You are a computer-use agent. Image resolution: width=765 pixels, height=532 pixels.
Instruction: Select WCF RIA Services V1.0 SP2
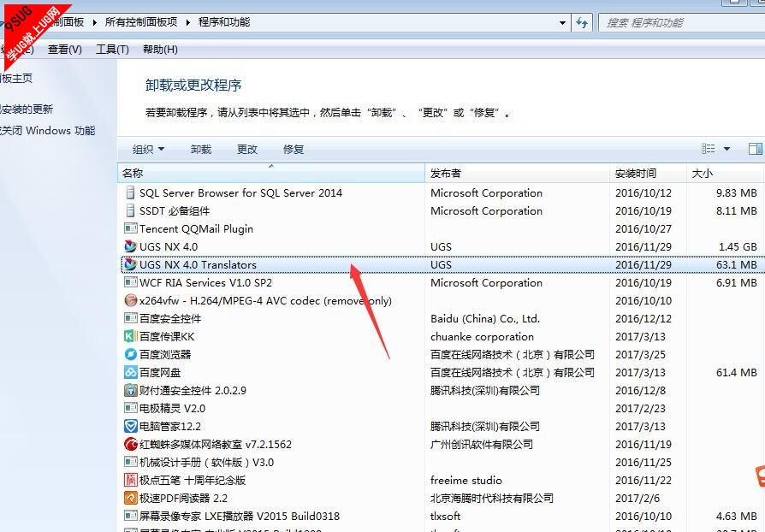205,282
